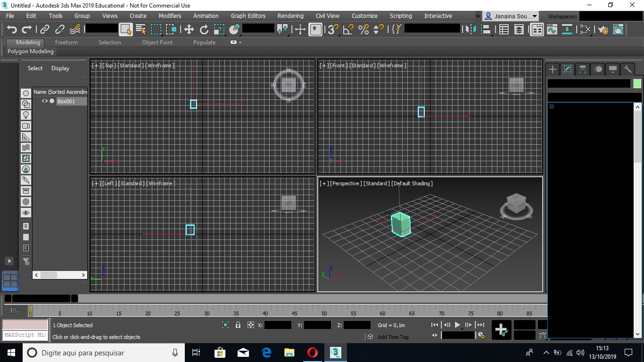
Task: Open the Rendering menu
Action: coord(290,16)
